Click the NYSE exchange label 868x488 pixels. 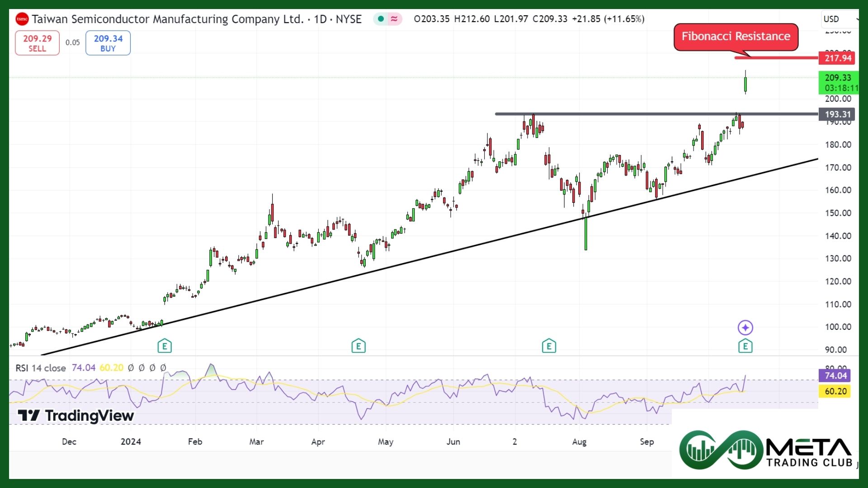[x=349, y=19]
